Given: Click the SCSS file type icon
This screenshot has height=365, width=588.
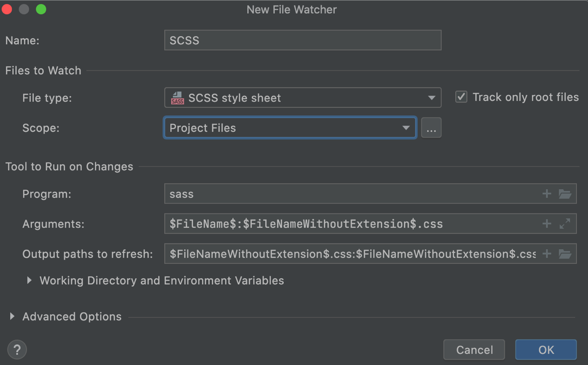Looking at the screenshot, I should point(176,97).
